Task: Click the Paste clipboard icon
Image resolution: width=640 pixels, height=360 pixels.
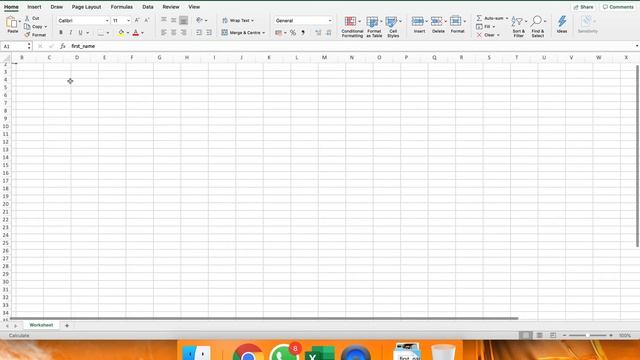Action: point(12,23)
